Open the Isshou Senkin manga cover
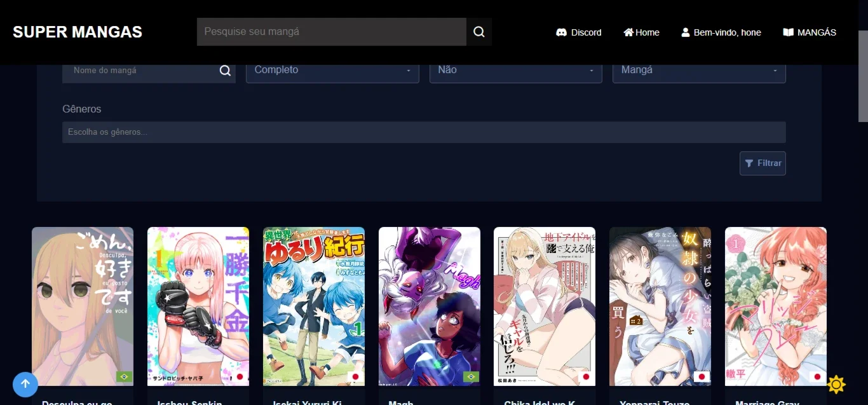The image size is (868, 405). pos(198,306)
